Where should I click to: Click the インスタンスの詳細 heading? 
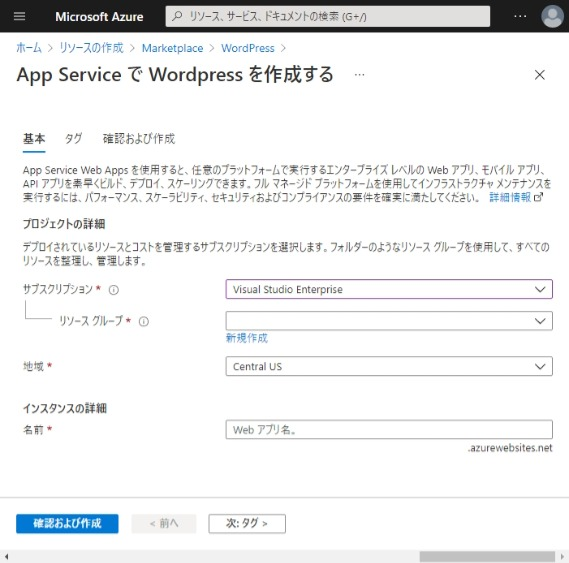point(65,408)
